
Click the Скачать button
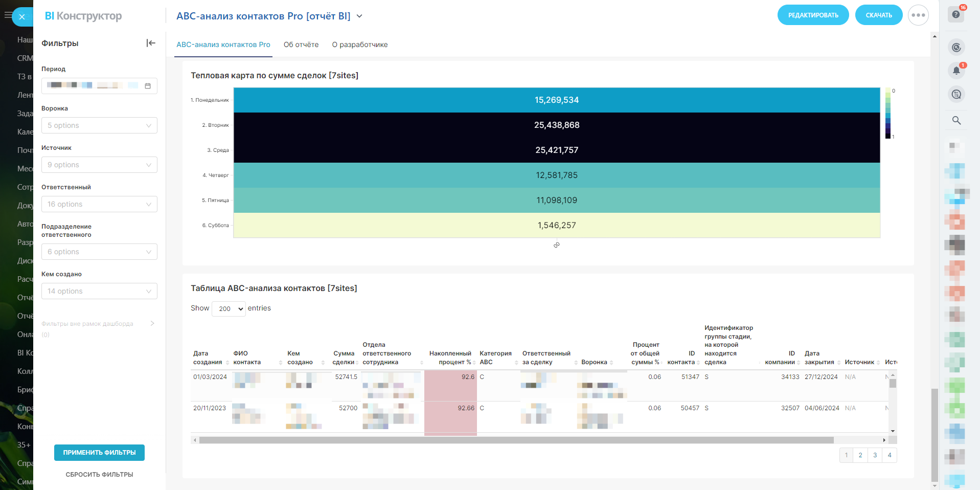(x=878, y=15)
